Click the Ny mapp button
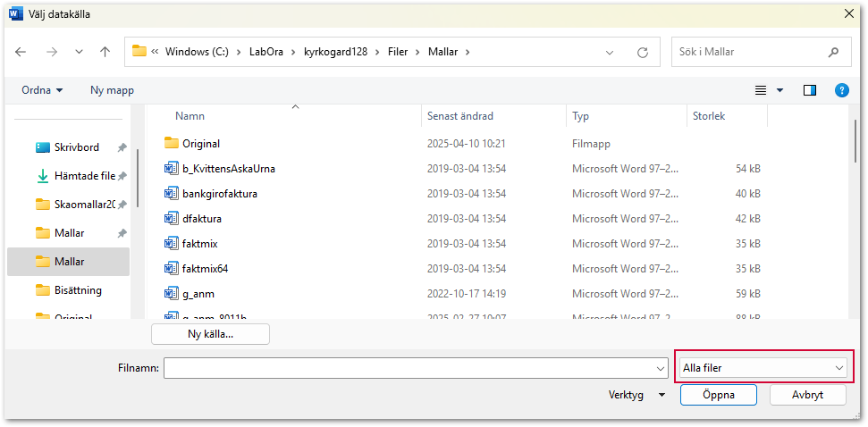Screen dimensions: 868x427 (112, 90)
